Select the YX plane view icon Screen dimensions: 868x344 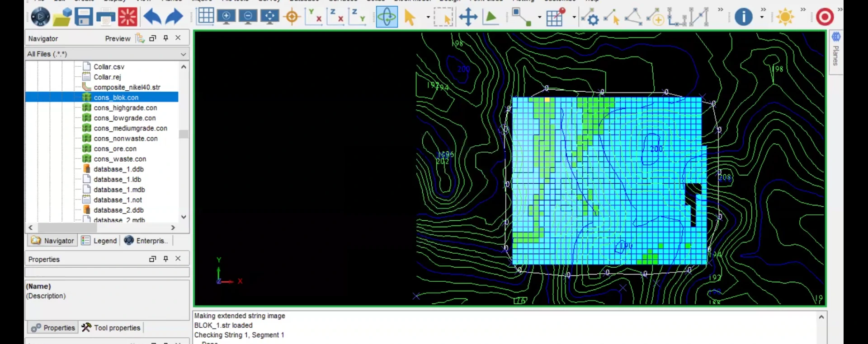point(314,17)
